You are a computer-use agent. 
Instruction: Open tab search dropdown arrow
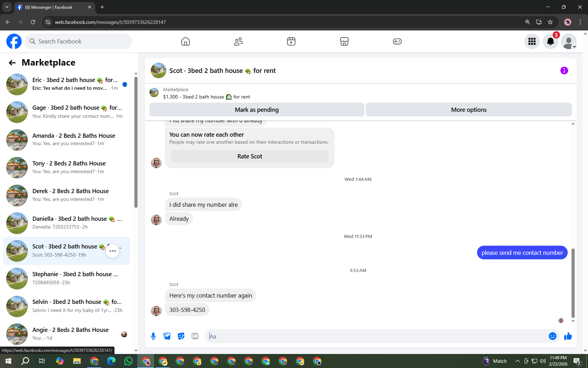[7, 7]
